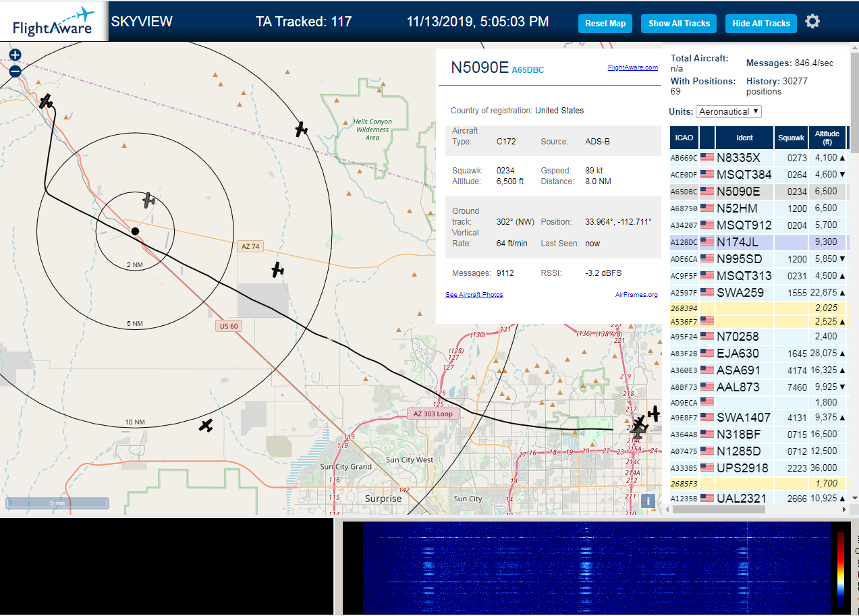Click Hide All Tracks
This screenshot has width=859, height=616.
761,23
